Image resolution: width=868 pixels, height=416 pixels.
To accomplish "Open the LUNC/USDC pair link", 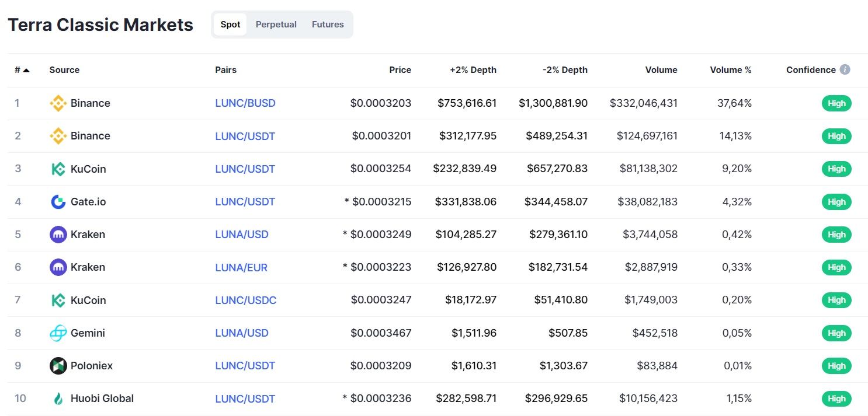I will (x=246, y=300).
